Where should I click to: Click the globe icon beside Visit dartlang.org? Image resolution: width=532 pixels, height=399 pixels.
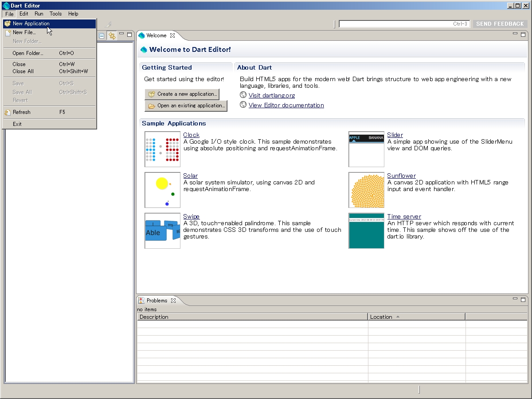[243, 95]
